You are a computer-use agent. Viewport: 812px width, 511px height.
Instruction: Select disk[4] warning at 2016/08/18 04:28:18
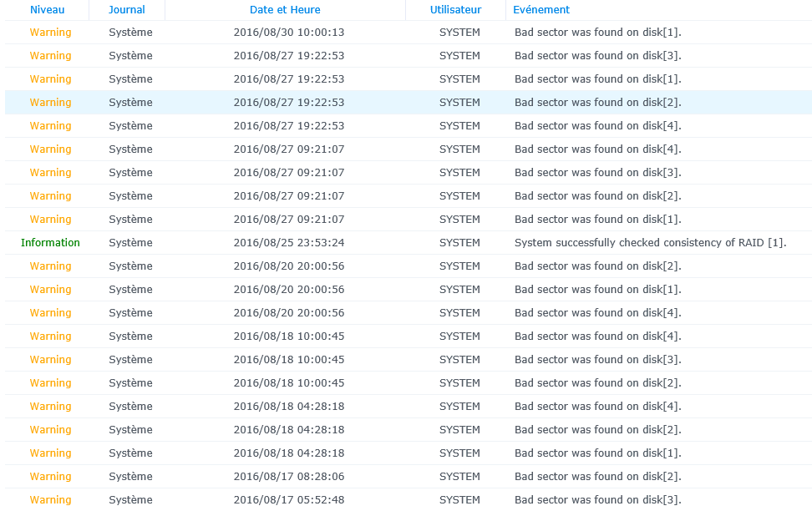point(409,407)
